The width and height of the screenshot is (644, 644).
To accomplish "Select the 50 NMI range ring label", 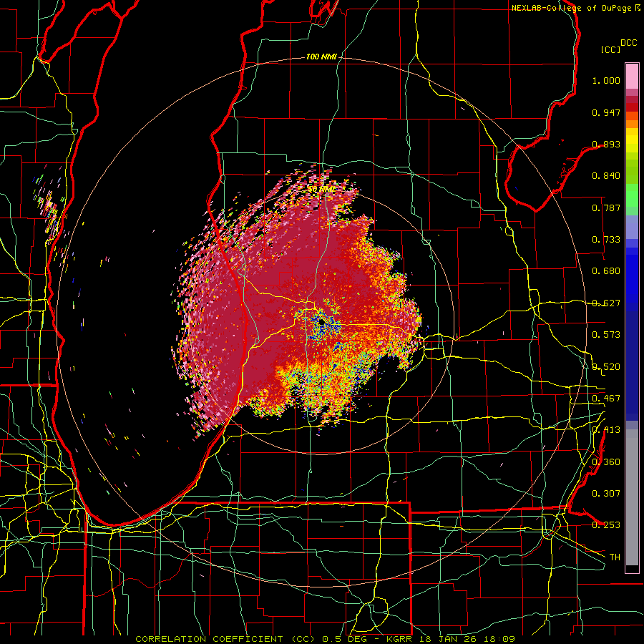I will point(321,189).
